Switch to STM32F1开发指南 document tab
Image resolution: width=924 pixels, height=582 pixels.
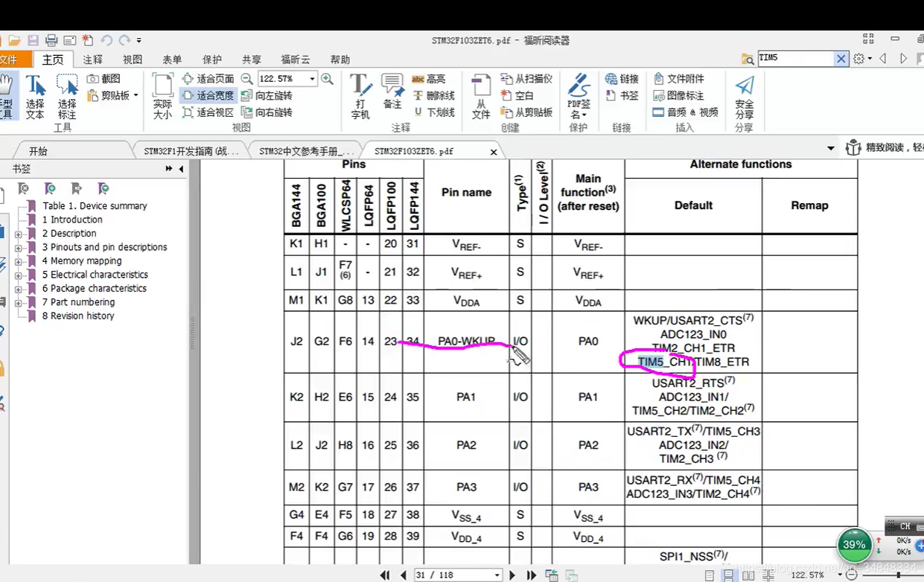191,151
